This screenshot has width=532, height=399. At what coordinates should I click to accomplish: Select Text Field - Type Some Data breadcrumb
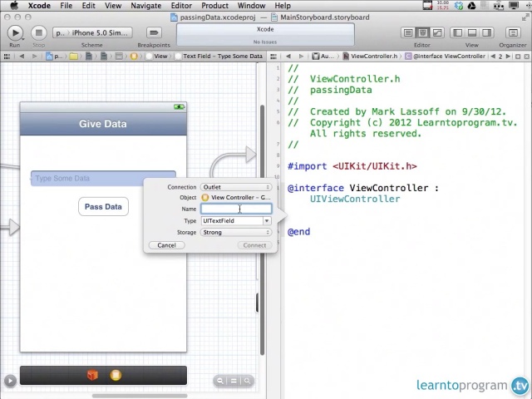pos(219,57)
